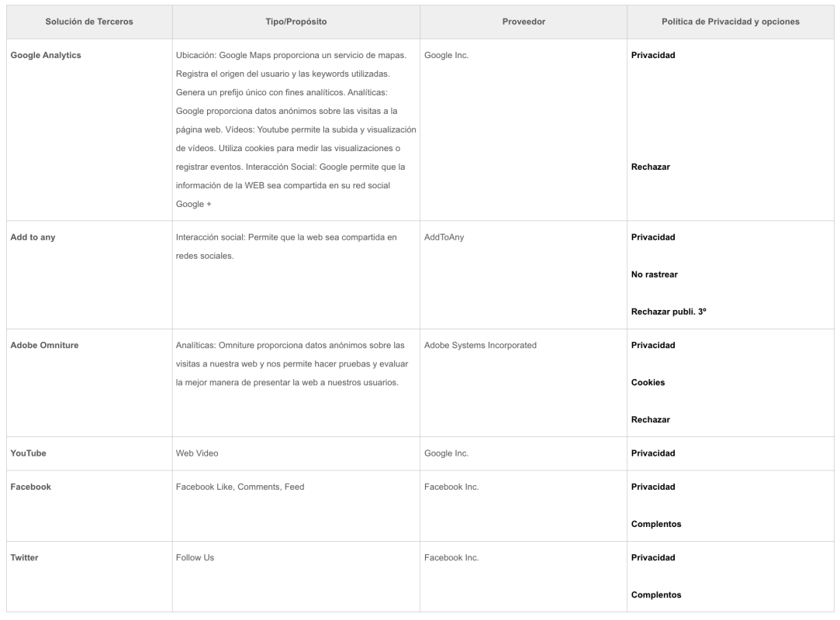
Task: Click the AddToAny provider cell
Action: click(444, 237)
